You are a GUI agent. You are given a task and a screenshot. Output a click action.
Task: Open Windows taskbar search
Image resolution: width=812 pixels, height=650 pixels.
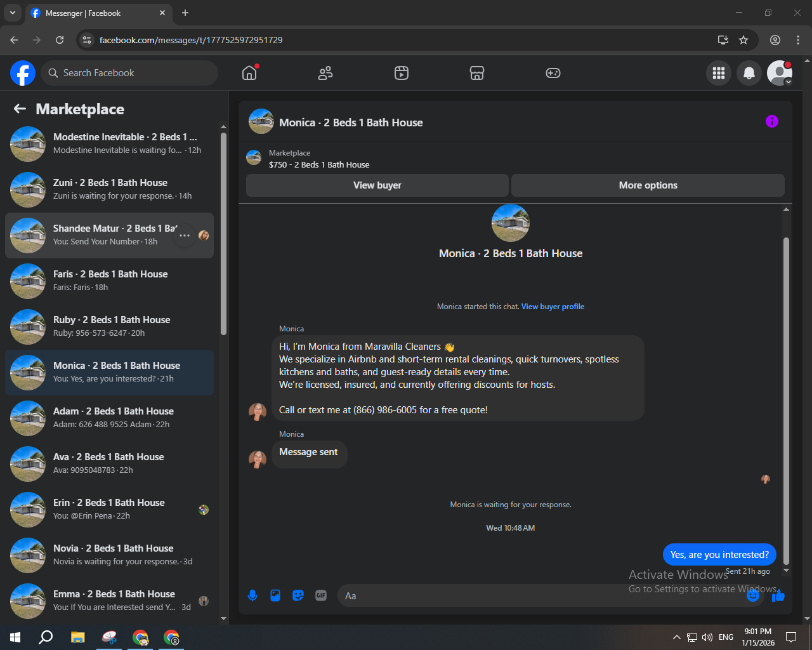(x=46, y=637)
